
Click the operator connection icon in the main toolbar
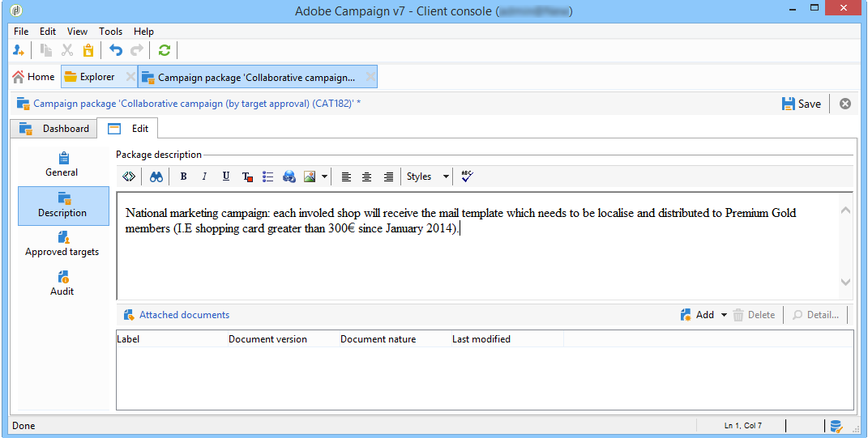click(x=19, y=50)
